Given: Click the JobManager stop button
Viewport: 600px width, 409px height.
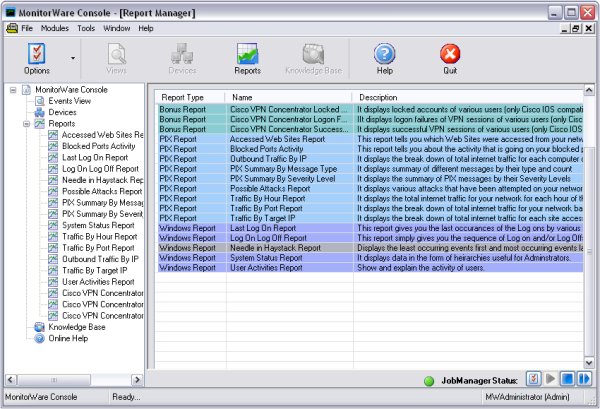Looking at the screenshot, I should coord(567,379).
